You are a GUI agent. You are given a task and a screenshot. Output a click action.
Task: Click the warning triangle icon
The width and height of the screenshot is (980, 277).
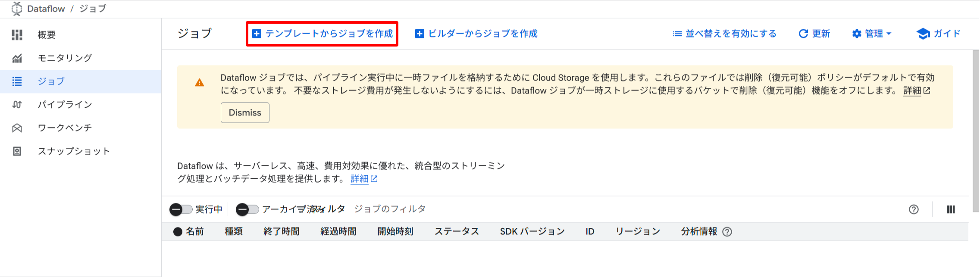[199, 82]
